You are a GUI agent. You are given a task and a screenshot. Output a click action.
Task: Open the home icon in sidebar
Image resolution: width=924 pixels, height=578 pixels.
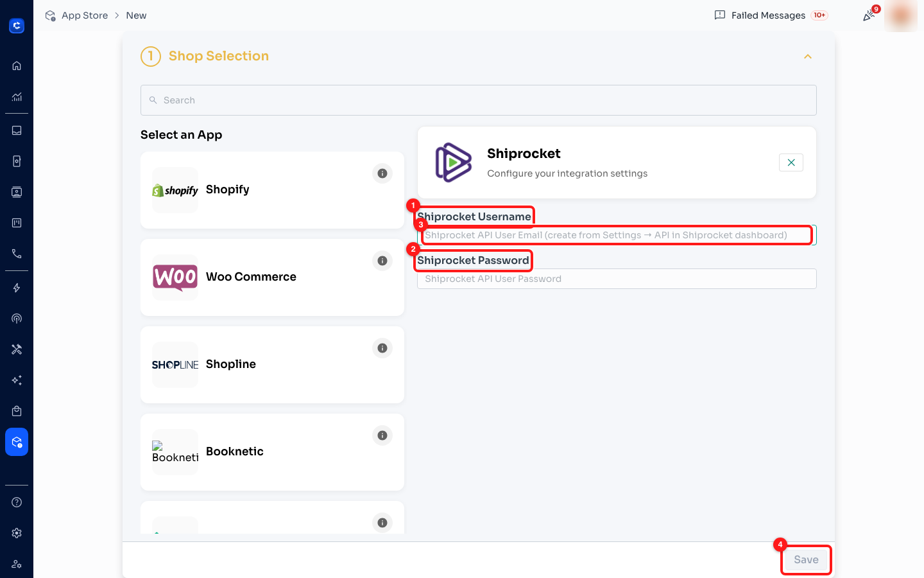point(17,66)
